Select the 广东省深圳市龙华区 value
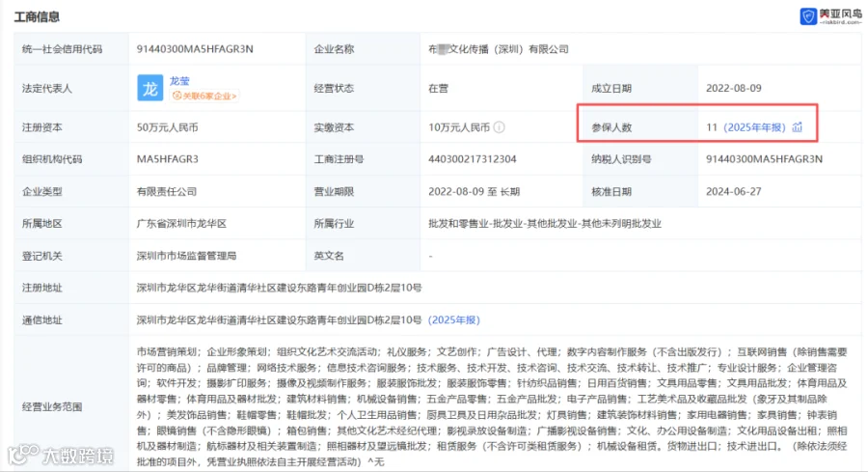 point(181,224)
